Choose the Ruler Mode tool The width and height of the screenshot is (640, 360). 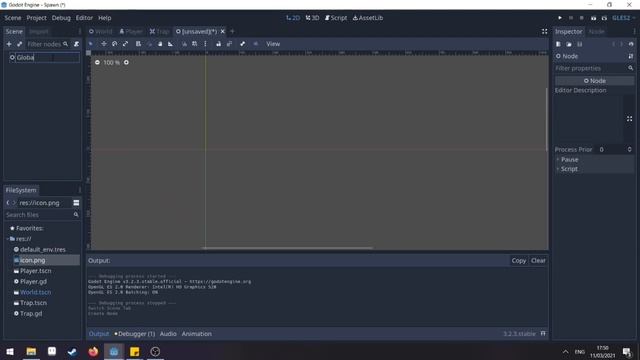(171, 44)
